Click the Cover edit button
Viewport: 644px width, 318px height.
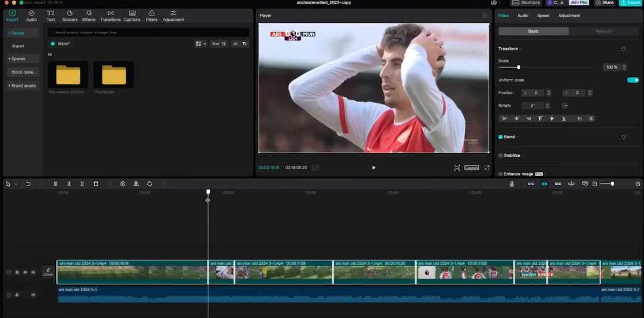coord(48,272)
